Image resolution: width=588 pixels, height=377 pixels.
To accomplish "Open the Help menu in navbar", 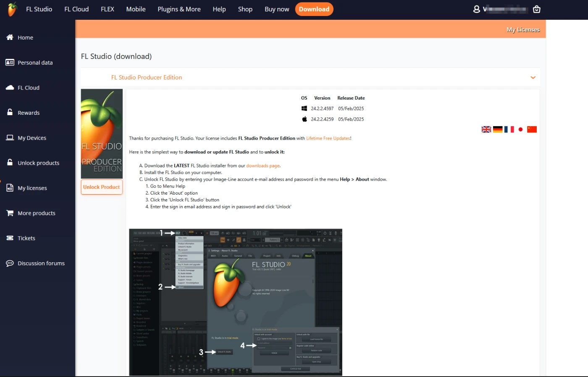I will (219, 9).
